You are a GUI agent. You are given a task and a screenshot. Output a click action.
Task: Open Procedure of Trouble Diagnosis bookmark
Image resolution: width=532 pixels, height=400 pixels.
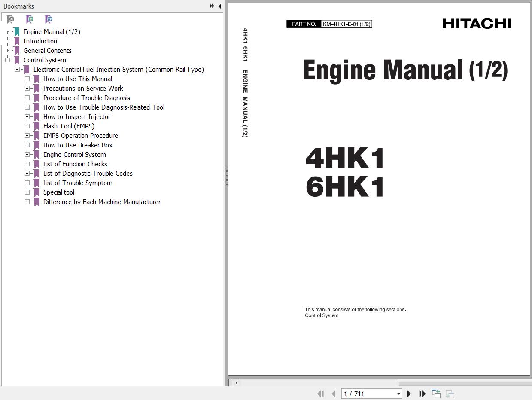coord(87,98)
